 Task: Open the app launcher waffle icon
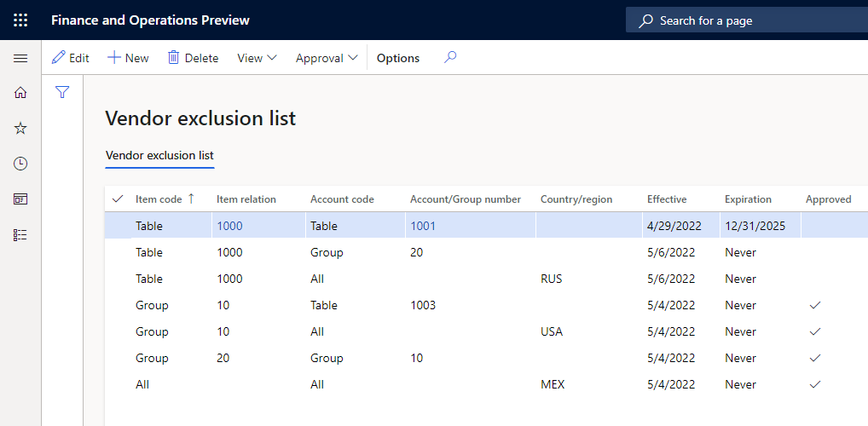20,20
